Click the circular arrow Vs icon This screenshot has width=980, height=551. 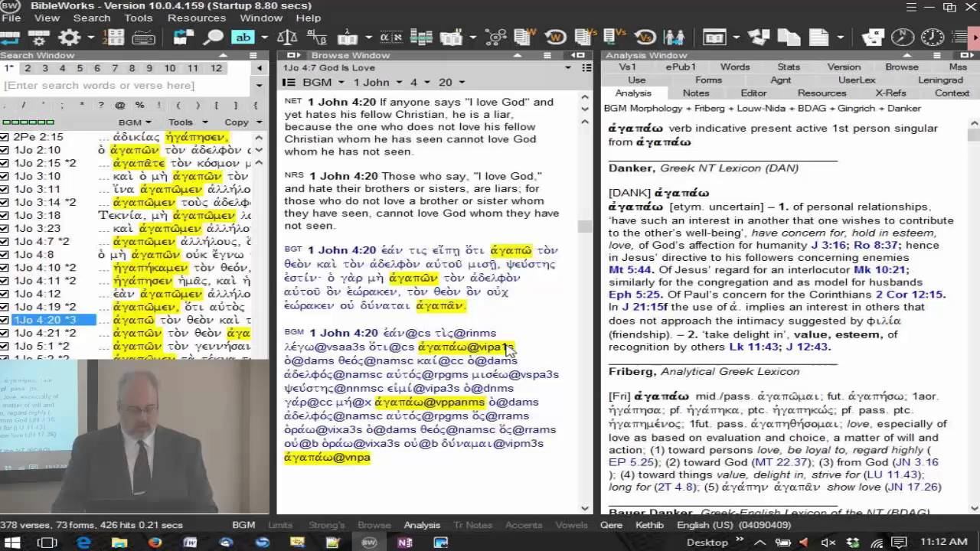645,37
